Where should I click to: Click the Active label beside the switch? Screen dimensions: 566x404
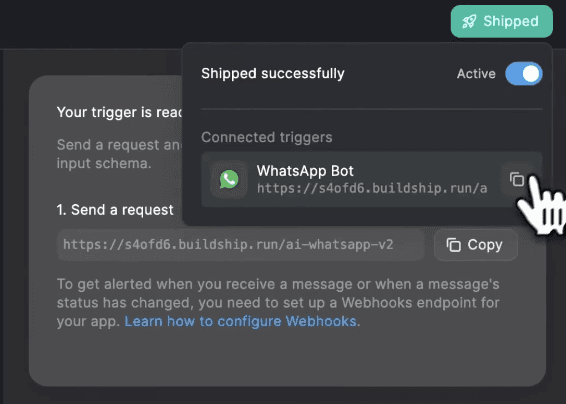476,74
